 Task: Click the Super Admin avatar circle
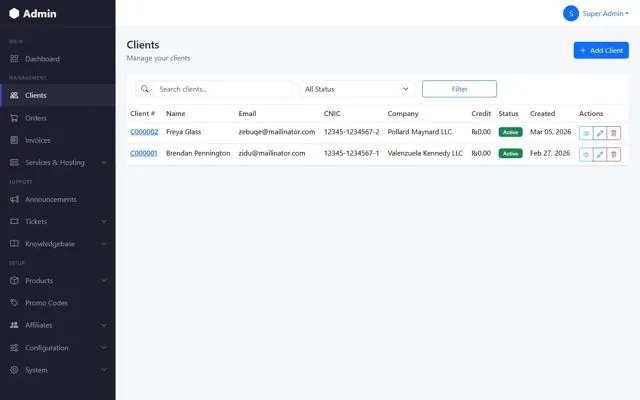click(x=571, y=13)
